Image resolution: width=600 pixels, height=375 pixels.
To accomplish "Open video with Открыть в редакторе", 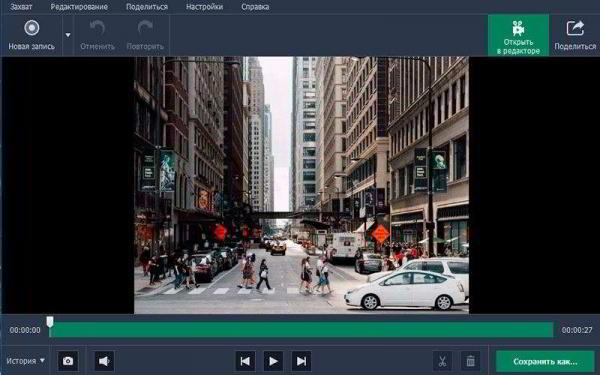I will point(518,36).
